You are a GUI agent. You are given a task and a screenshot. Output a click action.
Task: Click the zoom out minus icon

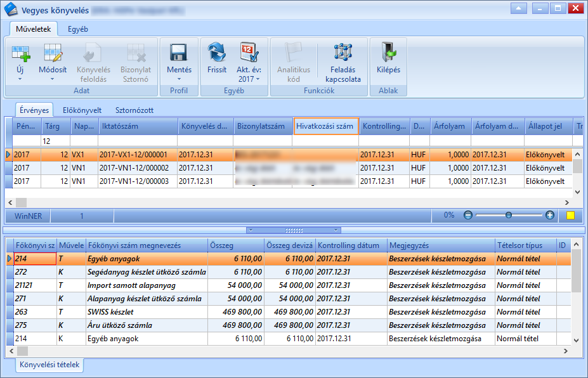[467, 215]
